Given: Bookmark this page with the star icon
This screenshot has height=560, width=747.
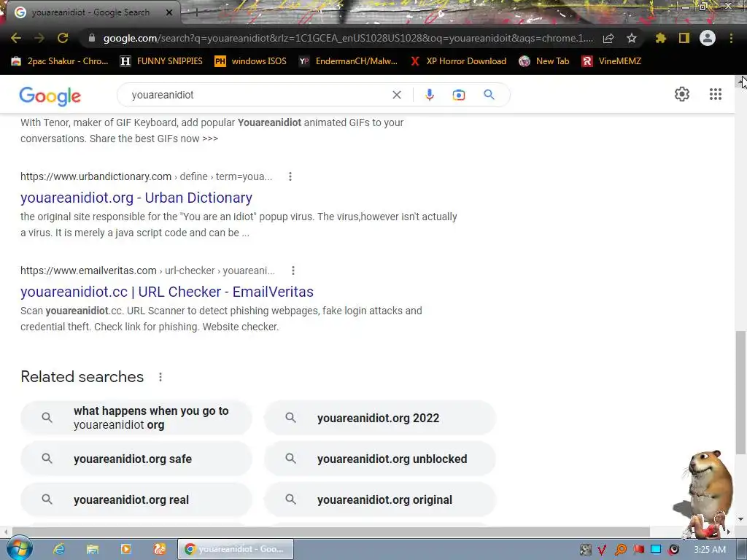Looking at the screenshot, I should click(x=632, y=38).
